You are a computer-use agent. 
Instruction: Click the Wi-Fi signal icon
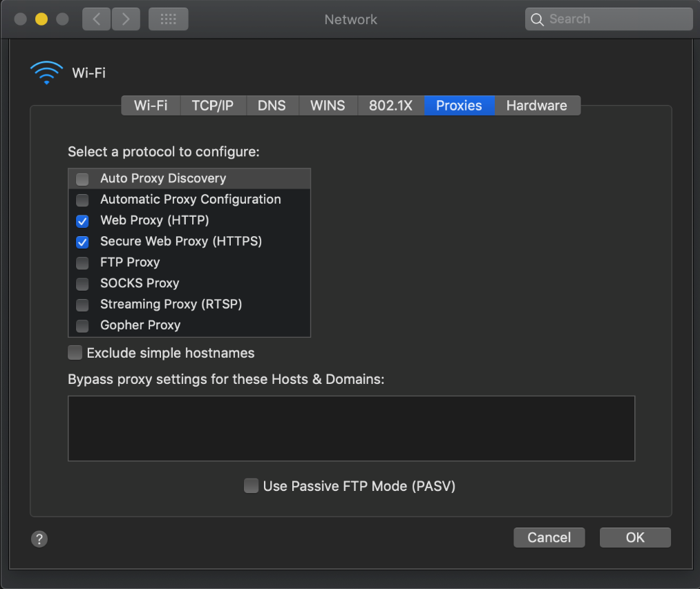(x=46, y=73)
